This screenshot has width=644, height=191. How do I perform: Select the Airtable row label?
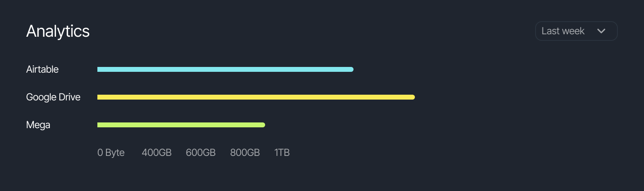[42, 69]
